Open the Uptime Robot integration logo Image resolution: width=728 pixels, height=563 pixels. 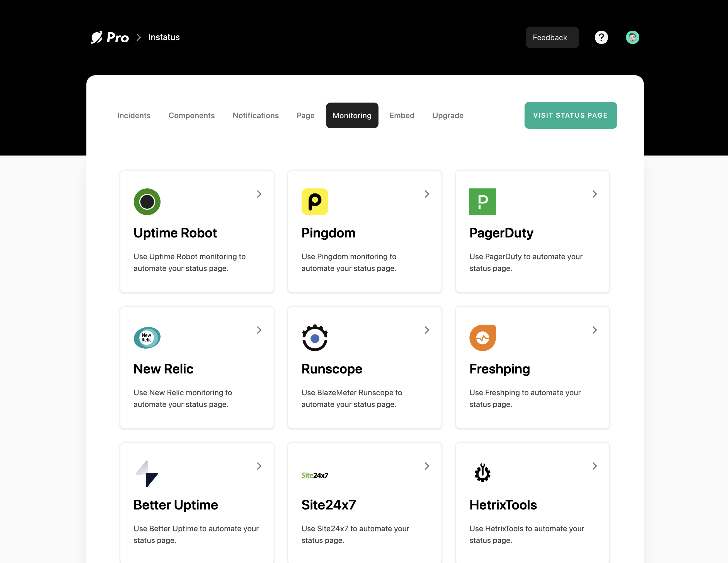[x=147, y=202]
